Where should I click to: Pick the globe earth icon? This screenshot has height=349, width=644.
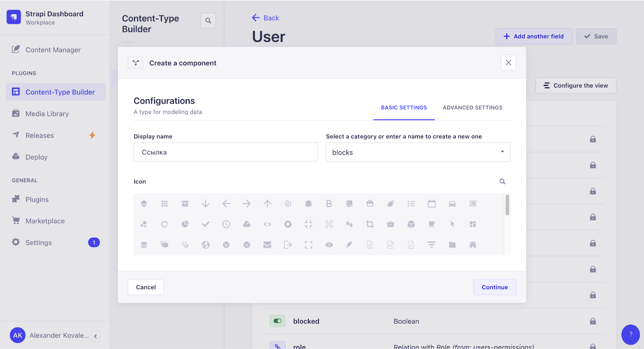click(x=206, y=245)
